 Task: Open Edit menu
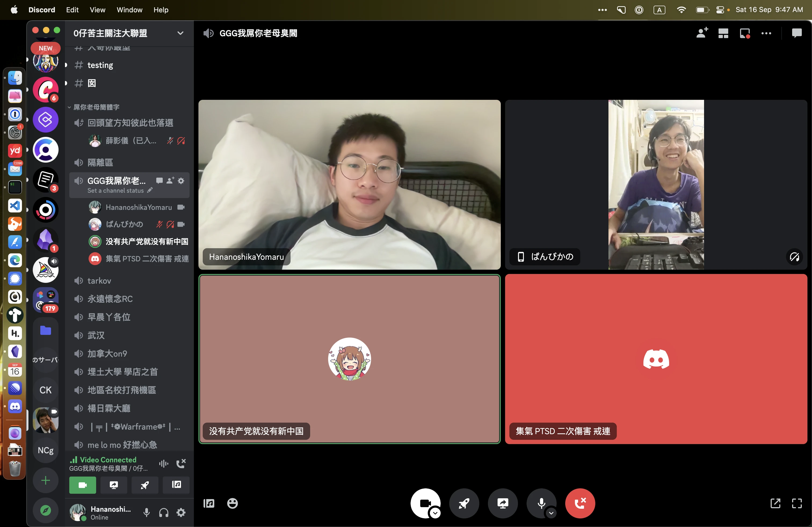coord(72,10)
